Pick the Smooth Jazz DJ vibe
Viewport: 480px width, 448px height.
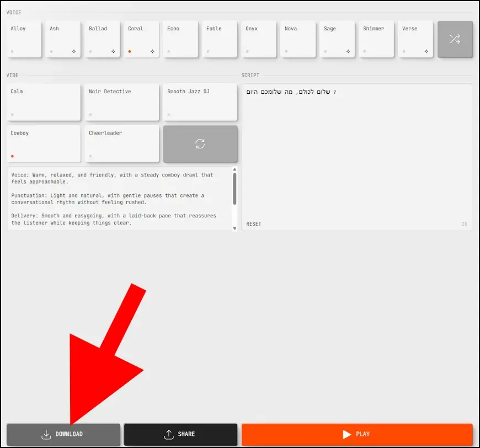pos(200,102)
